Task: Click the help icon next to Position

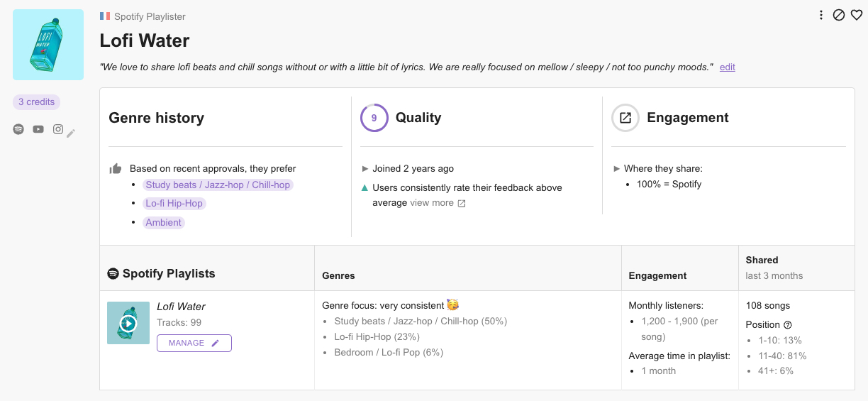Action: coord(787,324)
